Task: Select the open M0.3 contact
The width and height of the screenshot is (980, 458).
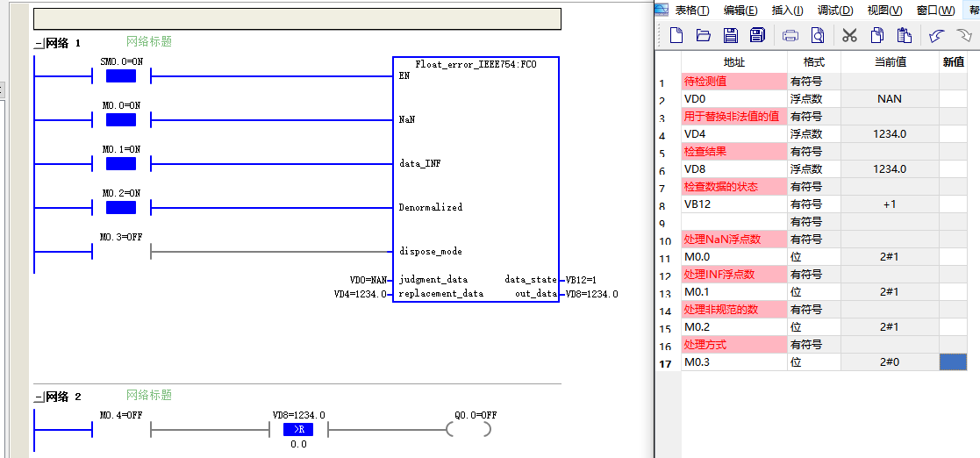Action: click(x=121, y=251)
